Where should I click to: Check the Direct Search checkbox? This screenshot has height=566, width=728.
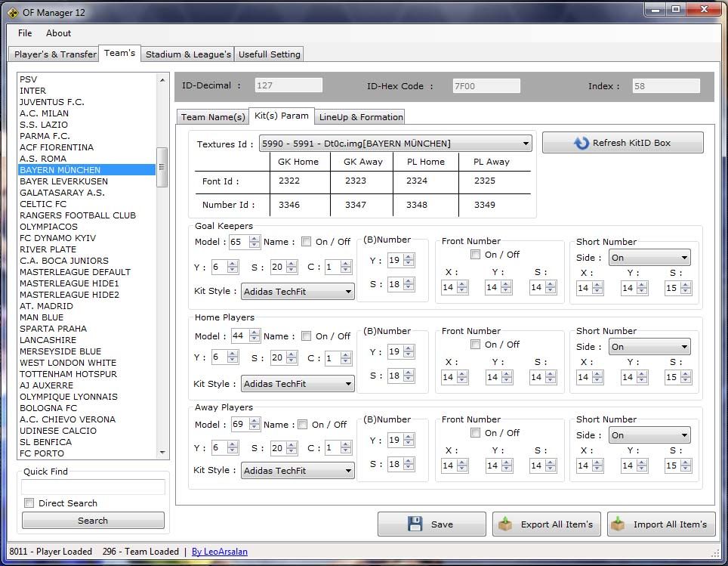pyautogui.click(x=29, y=503)
